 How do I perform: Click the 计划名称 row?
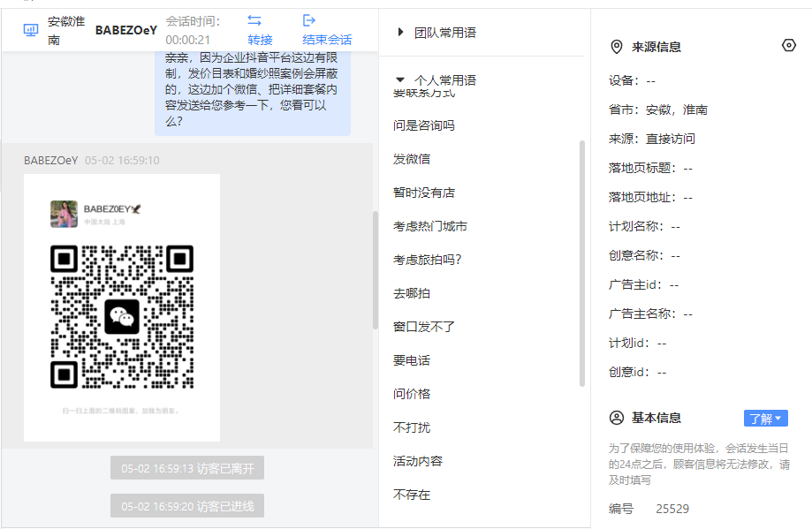[644, 226]
